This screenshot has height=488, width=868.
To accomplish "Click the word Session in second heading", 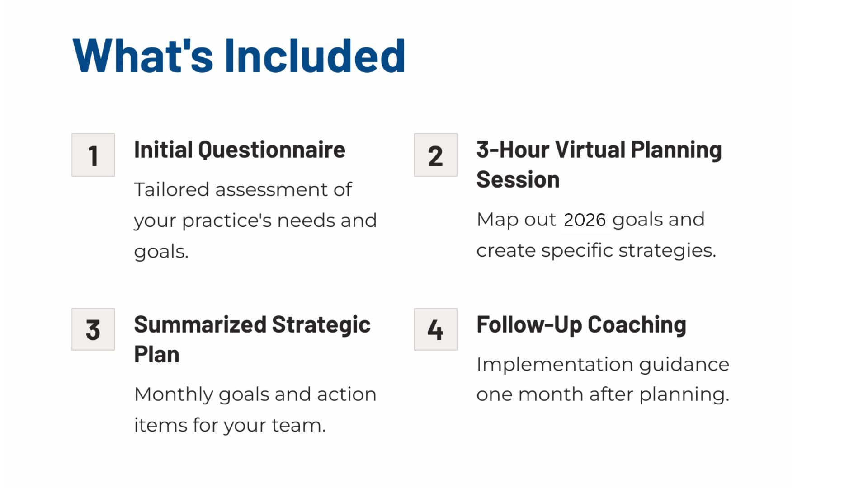I will pyautogui.click(x=518, y=179).
